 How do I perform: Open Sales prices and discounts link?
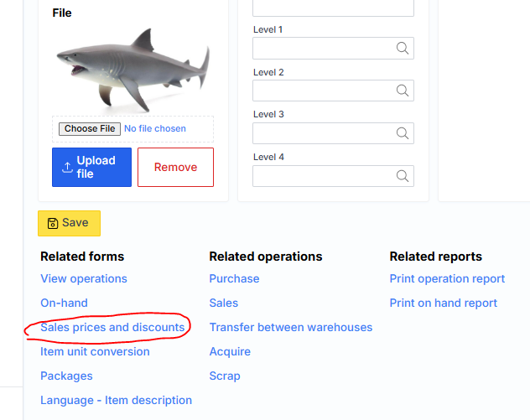[112, 327]
